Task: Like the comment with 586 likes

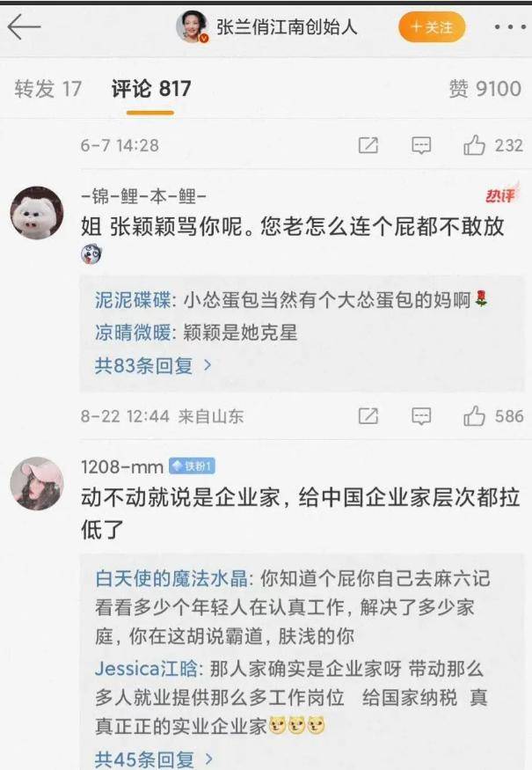Action: point(474,416)
